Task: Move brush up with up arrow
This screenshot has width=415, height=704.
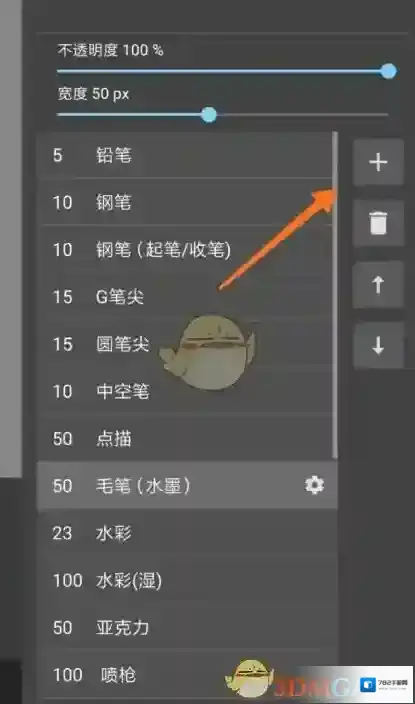Action: coord(378,285)
